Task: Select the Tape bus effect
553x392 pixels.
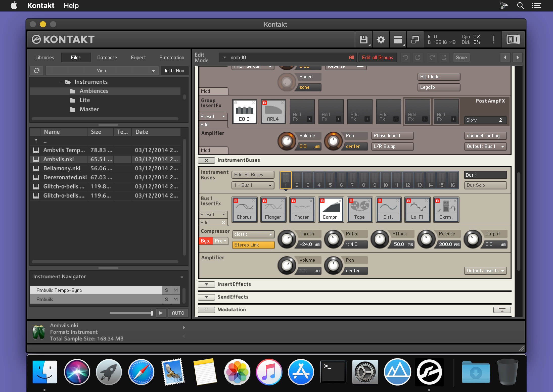Action: [x=360, y=210]
